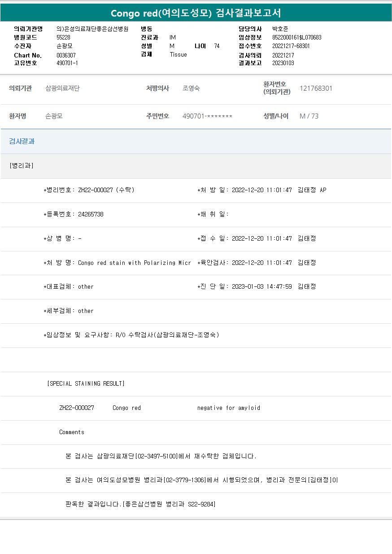Click patient number '121768301'
This screenshot has height=554, width=392.
click(316, 88)
